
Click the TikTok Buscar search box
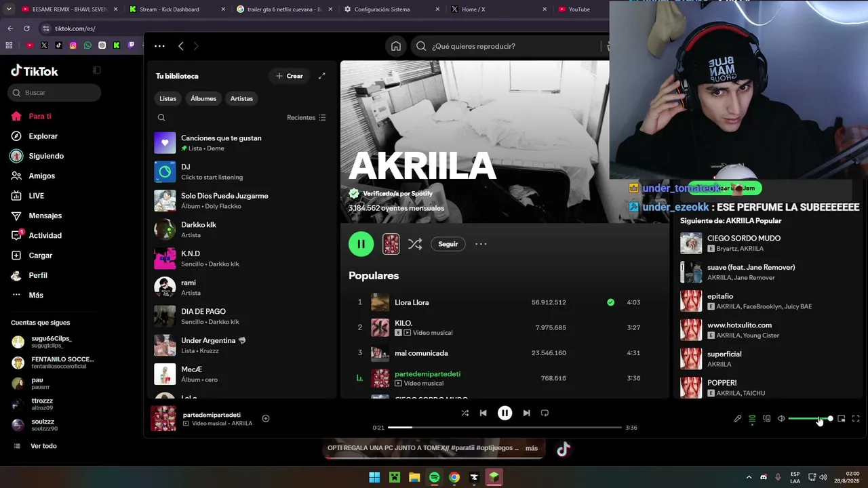point(54,93)
